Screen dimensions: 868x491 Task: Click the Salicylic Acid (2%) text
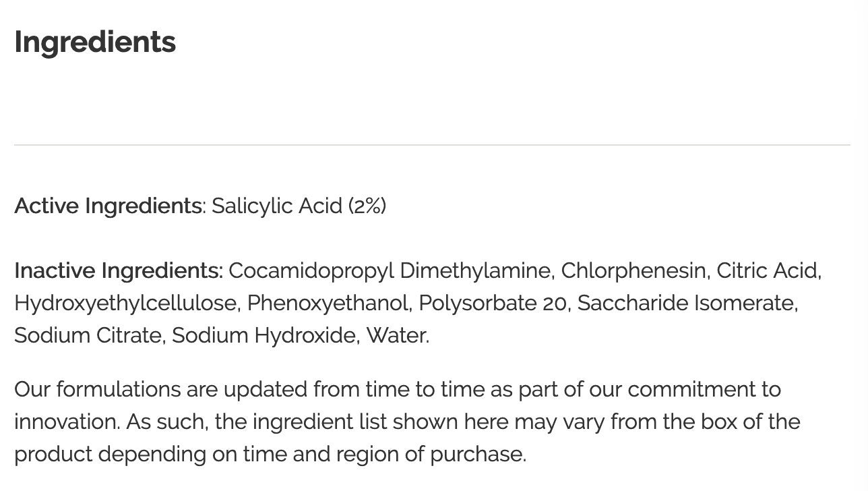299,206
